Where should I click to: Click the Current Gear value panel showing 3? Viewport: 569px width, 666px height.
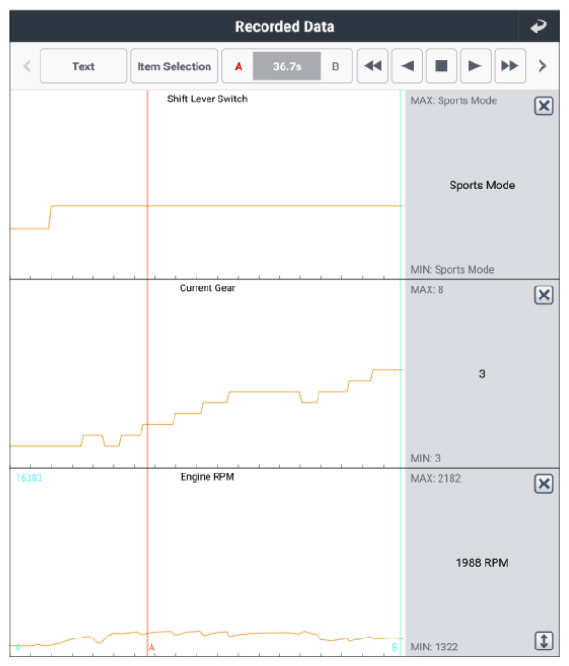[482, 374]
